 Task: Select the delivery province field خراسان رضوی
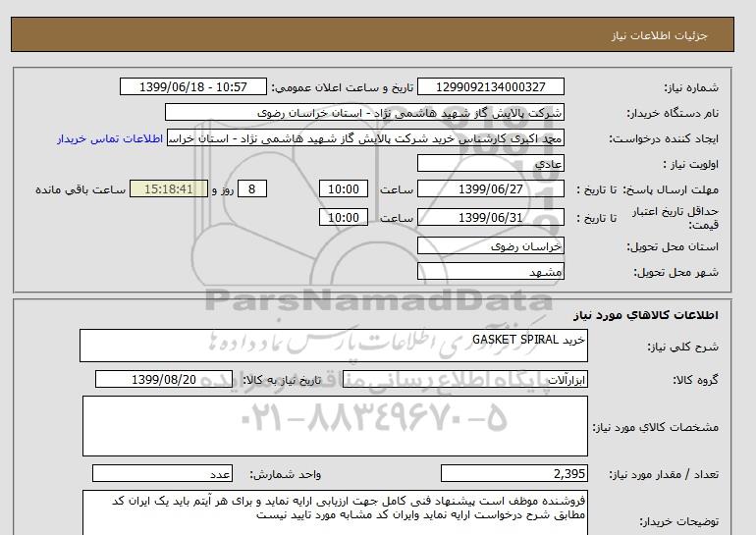tap(490, 245)
